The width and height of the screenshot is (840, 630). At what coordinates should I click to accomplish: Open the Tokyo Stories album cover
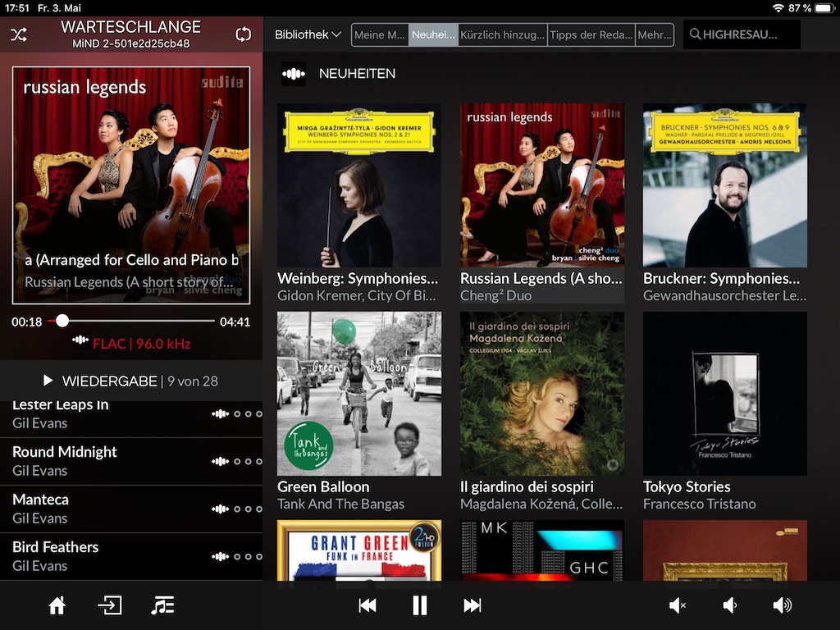coord(725,394)
